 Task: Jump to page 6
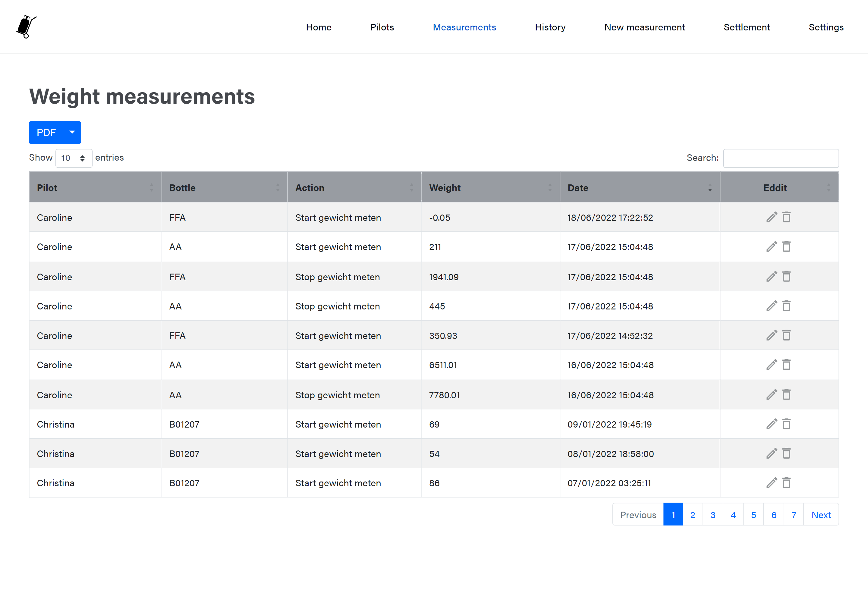[x=774, y=515]
